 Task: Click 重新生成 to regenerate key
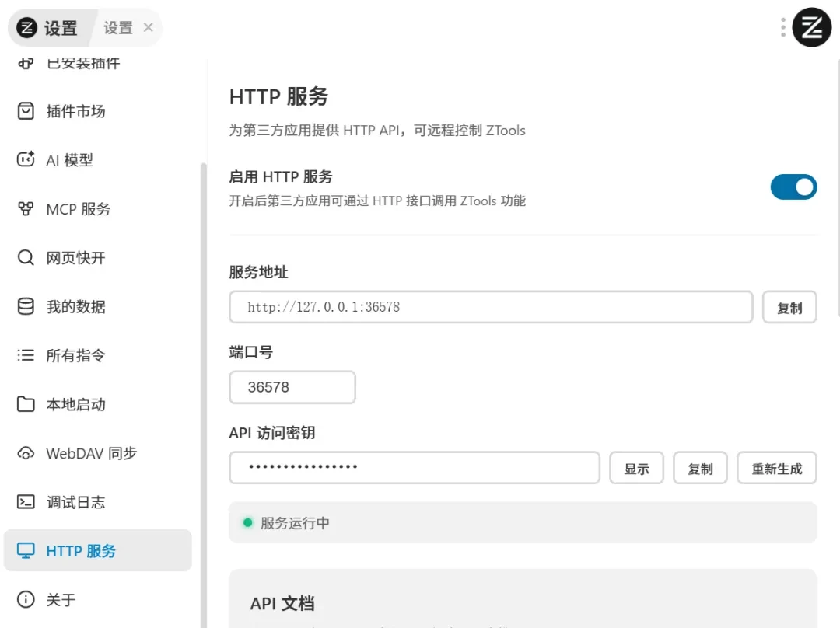(x=777, y=468)
